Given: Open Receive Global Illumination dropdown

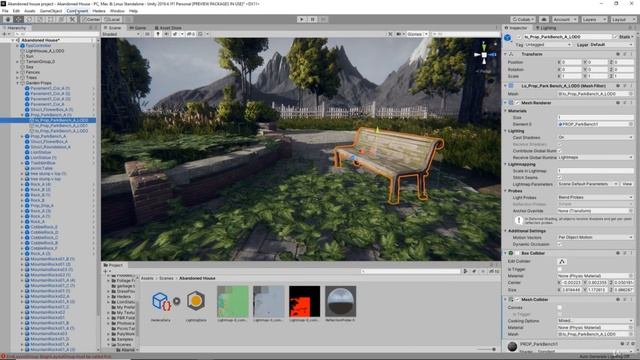Looking at the screenshot, I should [596, 157].
